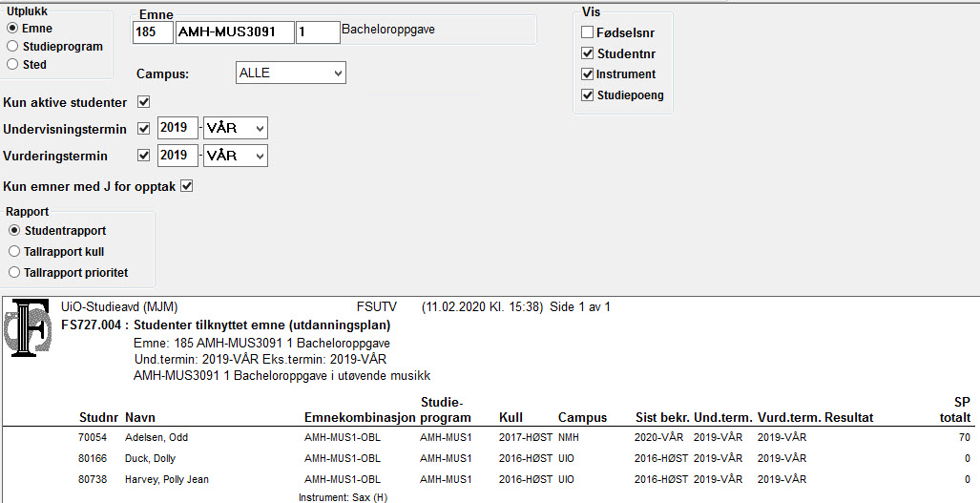
Task: Click the Sist bekr. column header
Action: (x=662, y=417)
